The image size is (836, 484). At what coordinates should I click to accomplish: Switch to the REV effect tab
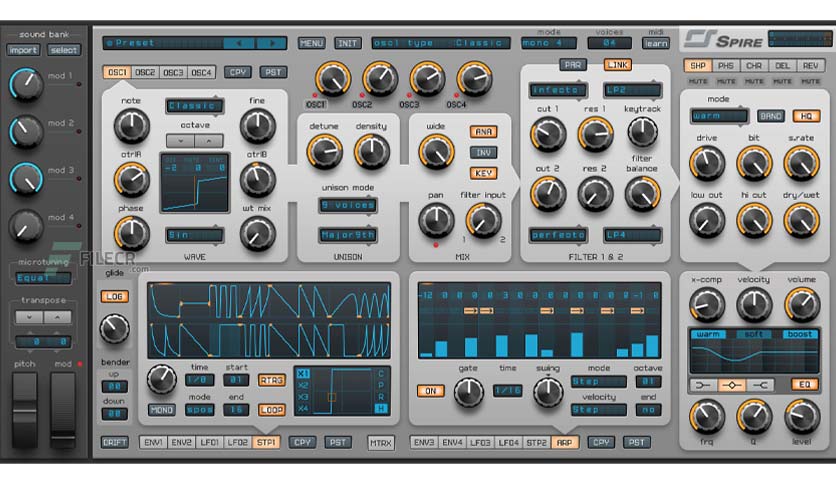810,66
